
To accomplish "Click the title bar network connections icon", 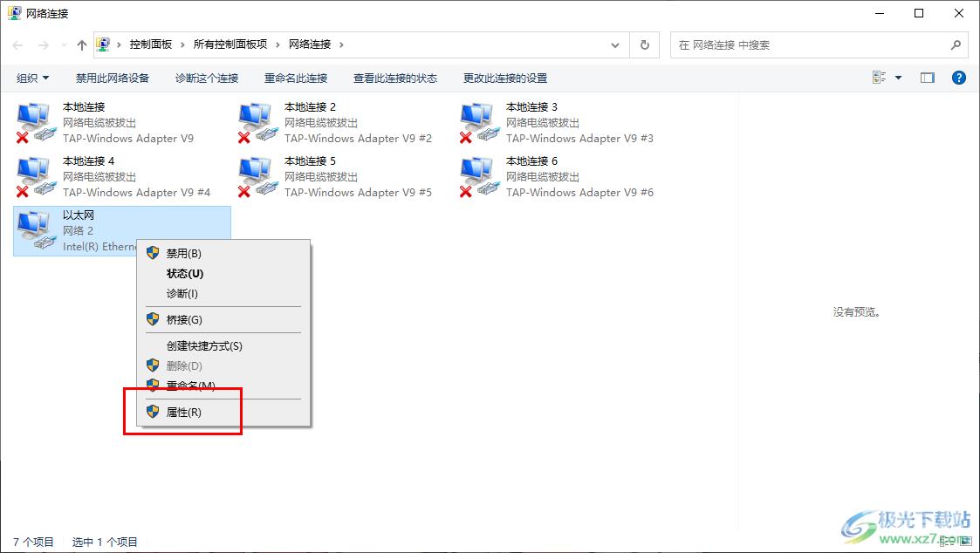I will [x=14, y=13].
